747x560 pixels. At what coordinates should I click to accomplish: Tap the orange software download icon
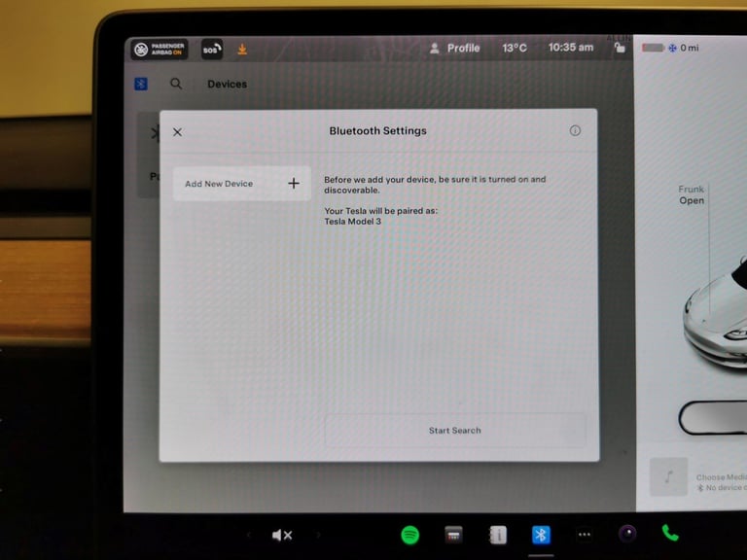pos(242,49)
